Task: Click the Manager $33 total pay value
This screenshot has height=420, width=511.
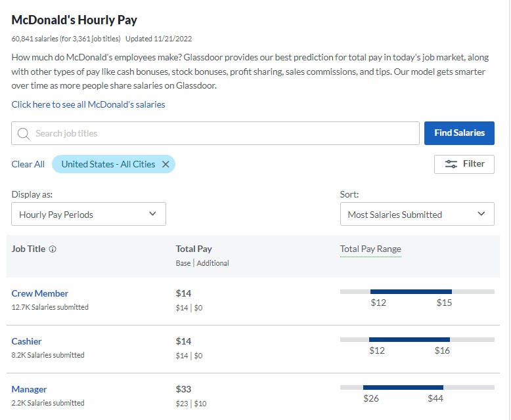Action: pyautogui.click(x=183, y=389)
